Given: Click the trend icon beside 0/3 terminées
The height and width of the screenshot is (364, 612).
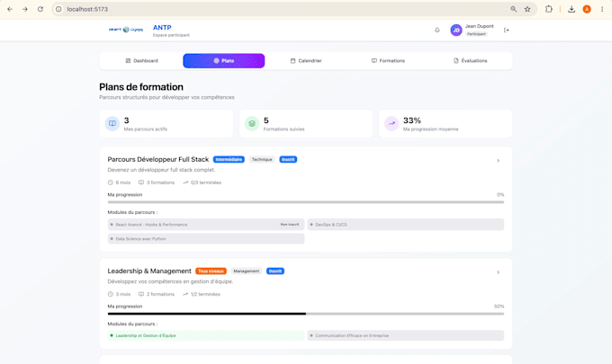Looking at the screenshot, I should coord(185,182).
